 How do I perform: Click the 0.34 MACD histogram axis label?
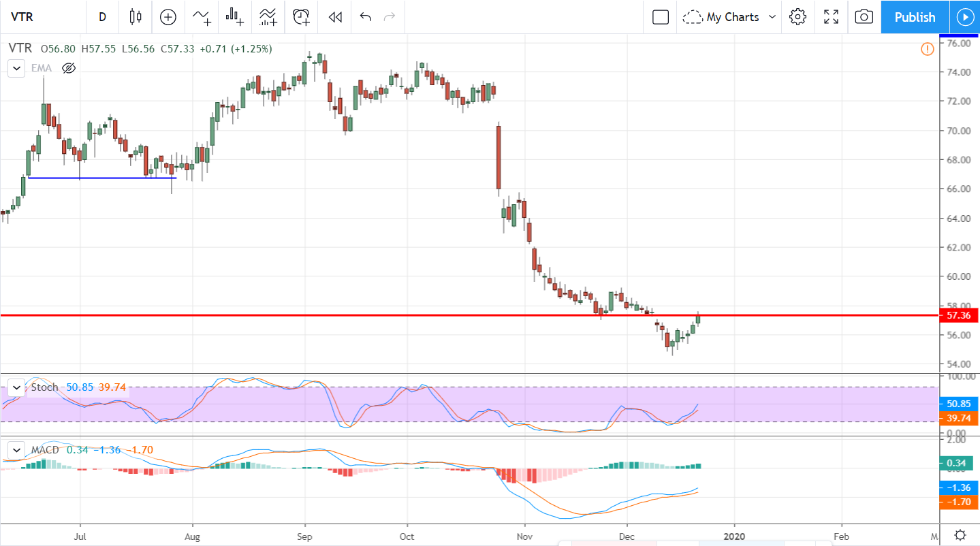tap(958, 464)
